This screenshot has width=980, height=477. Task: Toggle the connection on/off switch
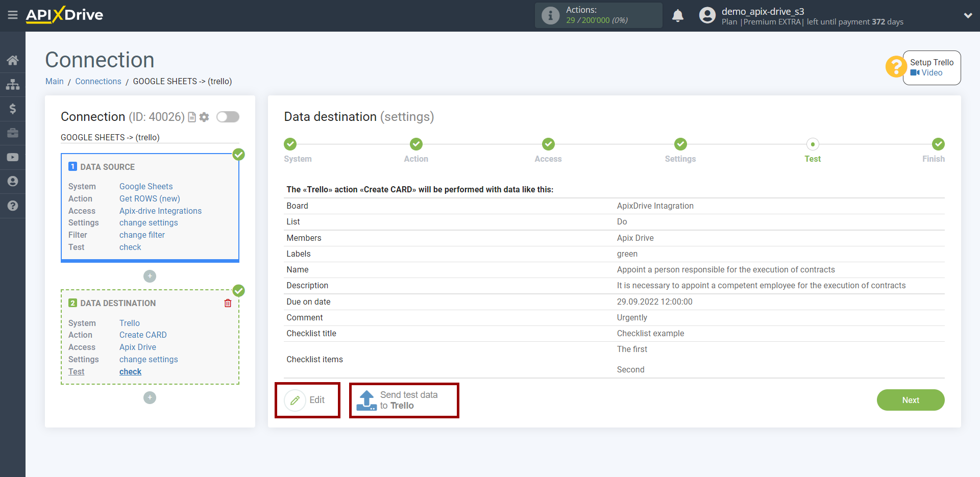pyautogui.click(x=228, y=117)
